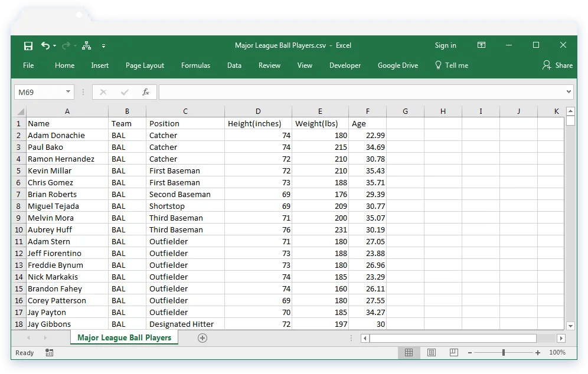Viewport: 588px width, 374px height.
Task: Select column D header
Action: pos(258,111)
